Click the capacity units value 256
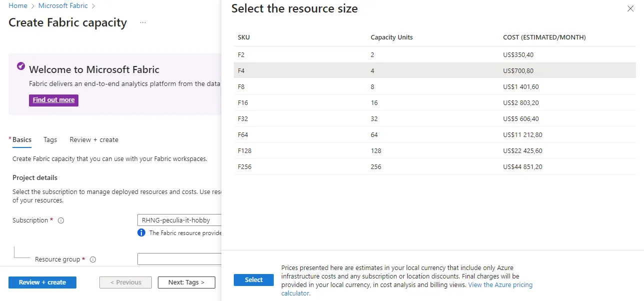 click(x=376, y=167)
